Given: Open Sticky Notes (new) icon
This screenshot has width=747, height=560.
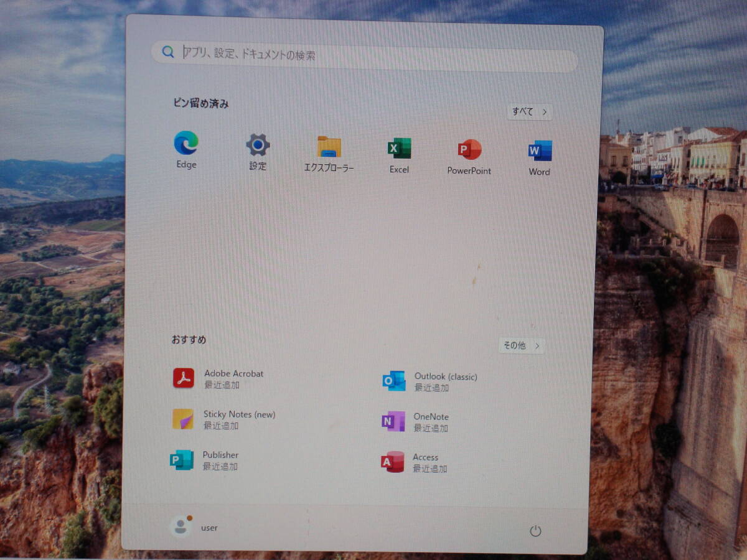Looking at the screenshot, I should click(x=183, y=419).
